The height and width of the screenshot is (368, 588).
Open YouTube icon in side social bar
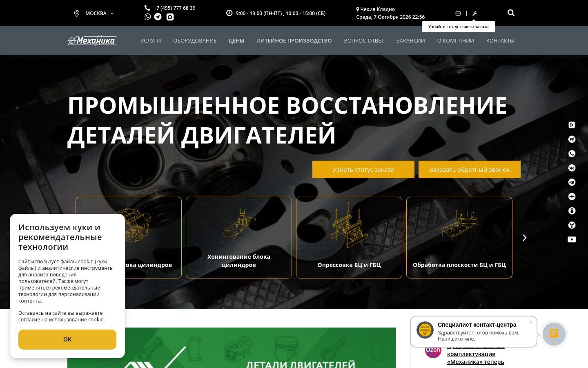(x=572, y=240)
